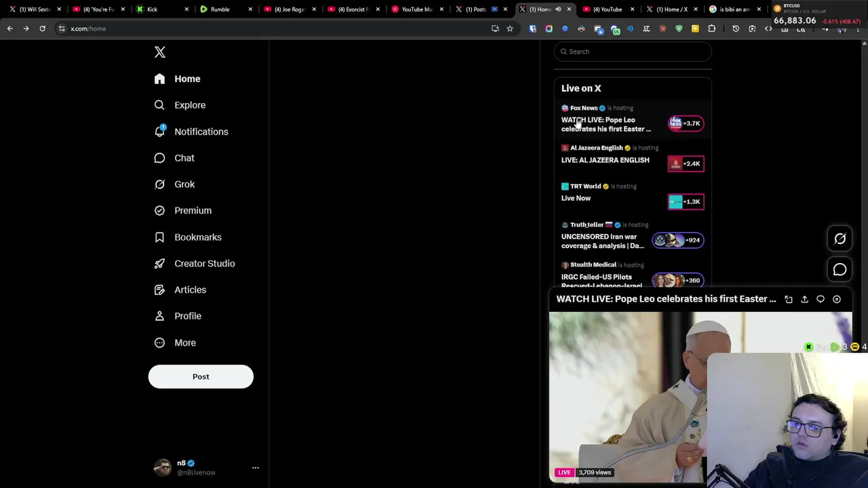The height and width of the screenshot is (488, 868).
Task: Switch to the Joe Rogan tab
Action: pos(289,9)
